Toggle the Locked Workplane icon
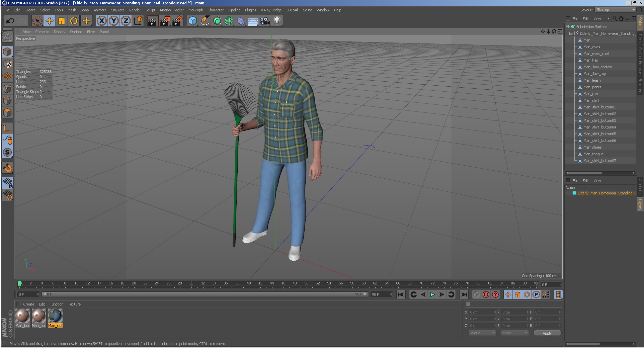This screenshot has width=644, height=348. (x=7, y=183)
